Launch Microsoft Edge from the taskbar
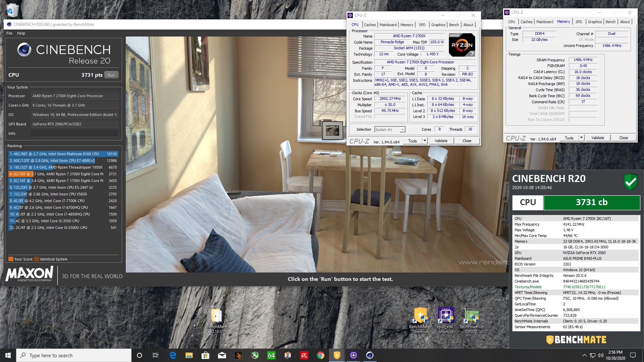This screenshot has height=362, width=644. pos(173,355)
